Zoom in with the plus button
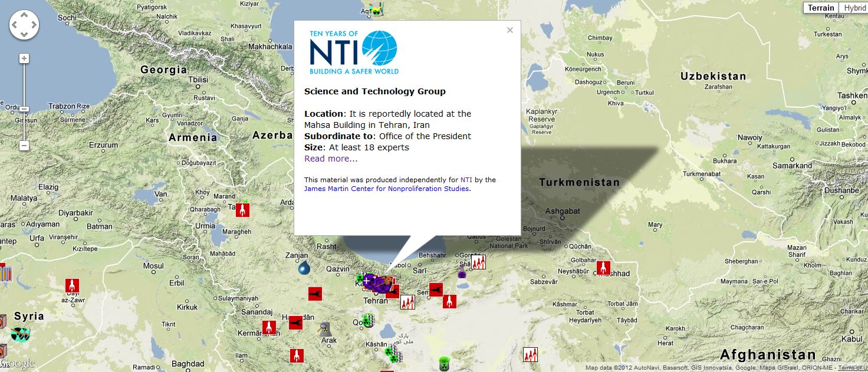 (x=24, y=58)
